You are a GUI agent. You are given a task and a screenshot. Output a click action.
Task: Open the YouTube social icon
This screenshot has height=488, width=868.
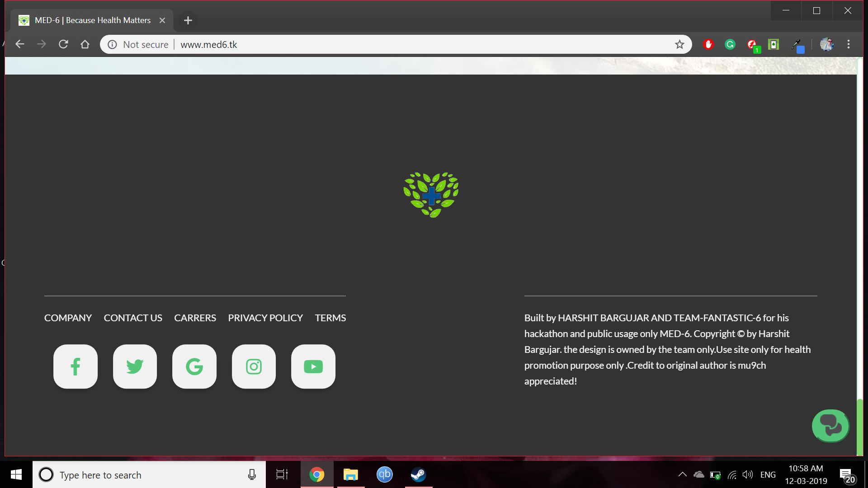click(x=313, y=366)
